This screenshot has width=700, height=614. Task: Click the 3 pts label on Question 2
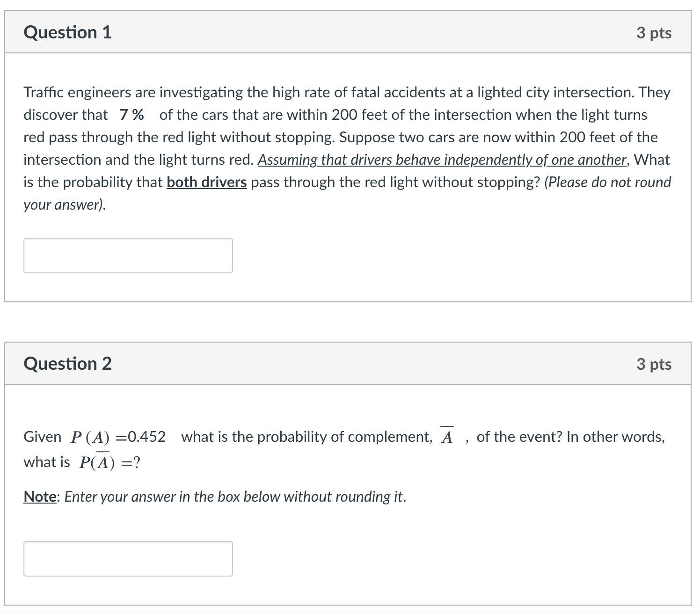pos(655,364)
